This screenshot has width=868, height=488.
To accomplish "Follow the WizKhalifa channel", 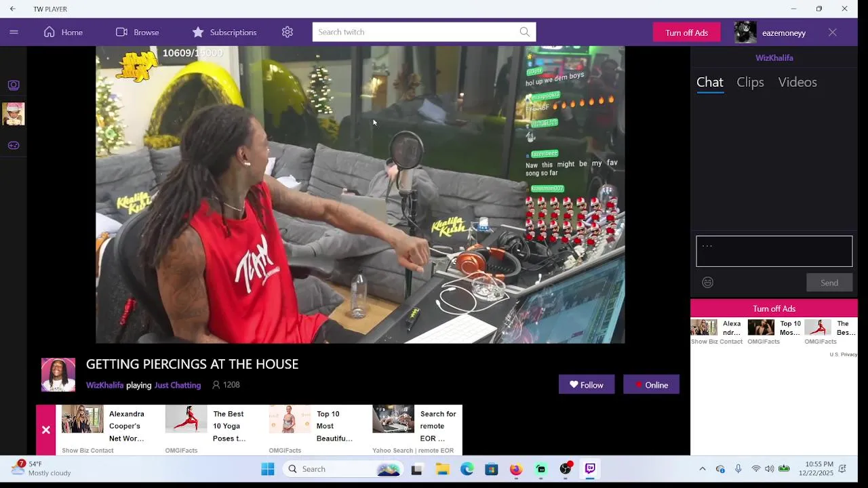I will click(587, 384).
